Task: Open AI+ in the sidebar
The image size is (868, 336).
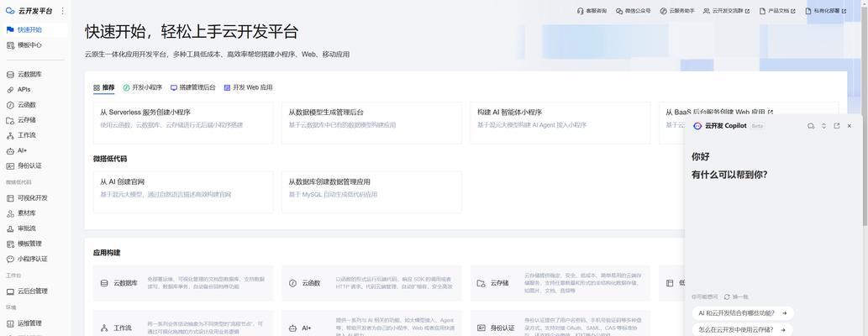Action: 34,150
